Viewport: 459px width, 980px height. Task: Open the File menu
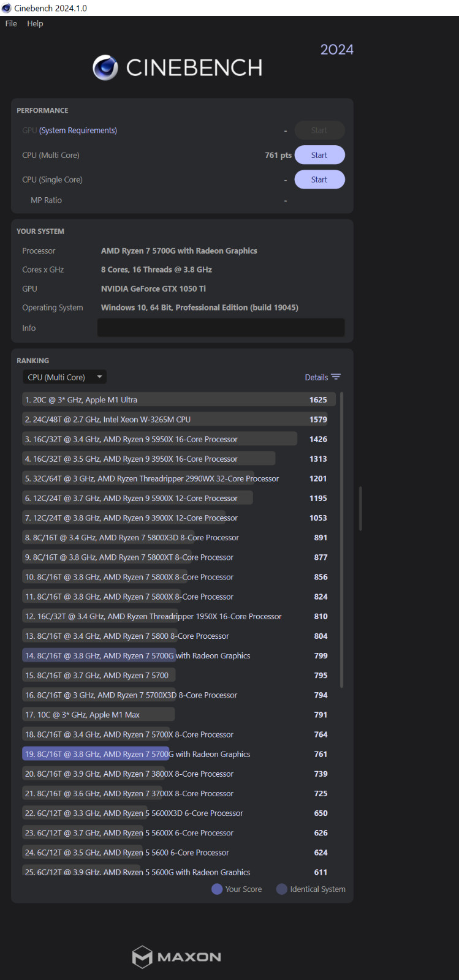pos(11,23)
